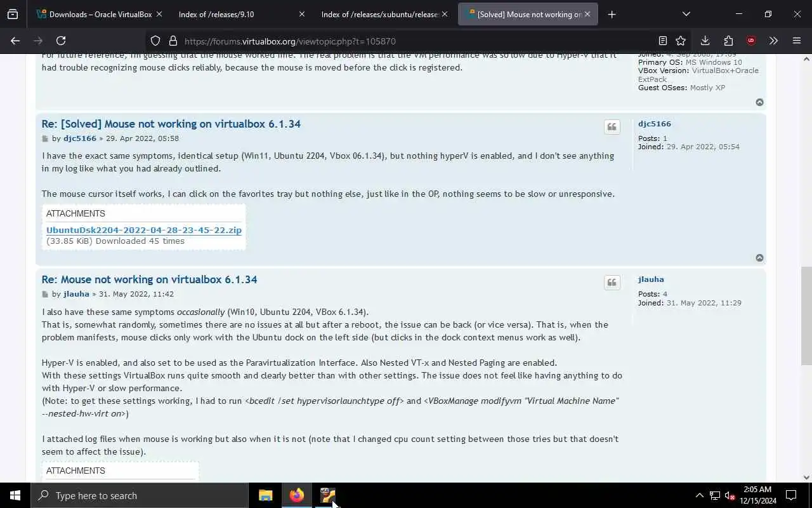This screenshot has height=508, width=812.
Task: Open muted volume tray icon
Action: tap(730, 495)
